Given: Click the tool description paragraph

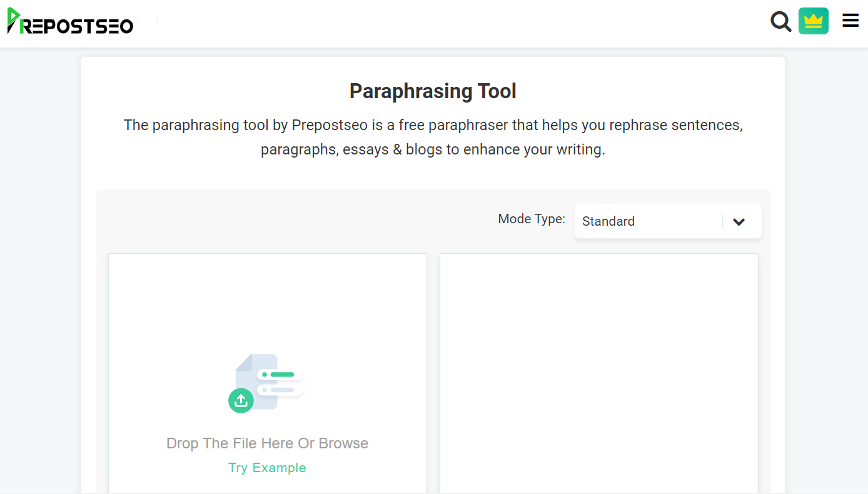Looking at the screenshot, I should tap(433, 138).
